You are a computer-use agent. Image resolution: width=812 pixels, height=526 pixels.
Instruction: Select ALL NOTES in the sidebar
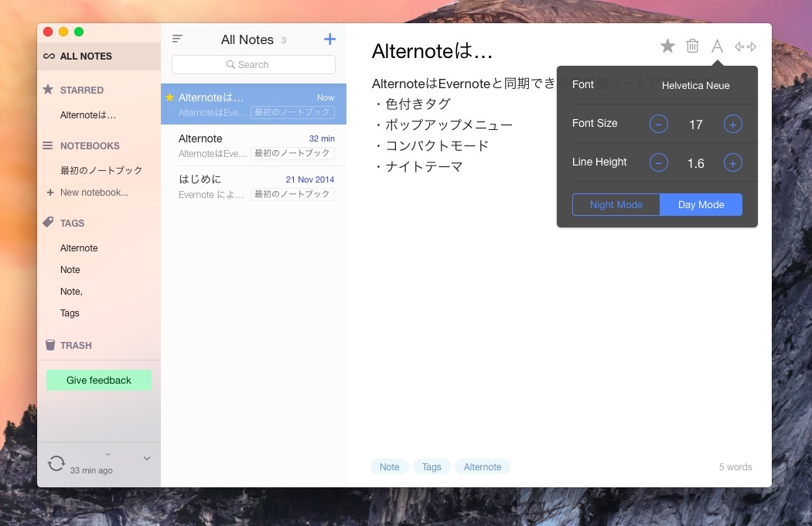coord(99,56)
